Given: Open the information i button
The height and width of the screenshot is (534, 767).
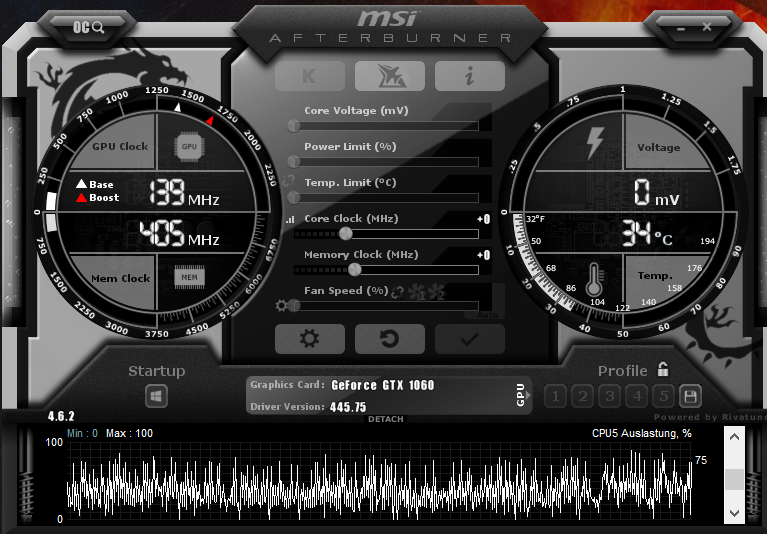Looking at the screenshot, I should point(470,76).
